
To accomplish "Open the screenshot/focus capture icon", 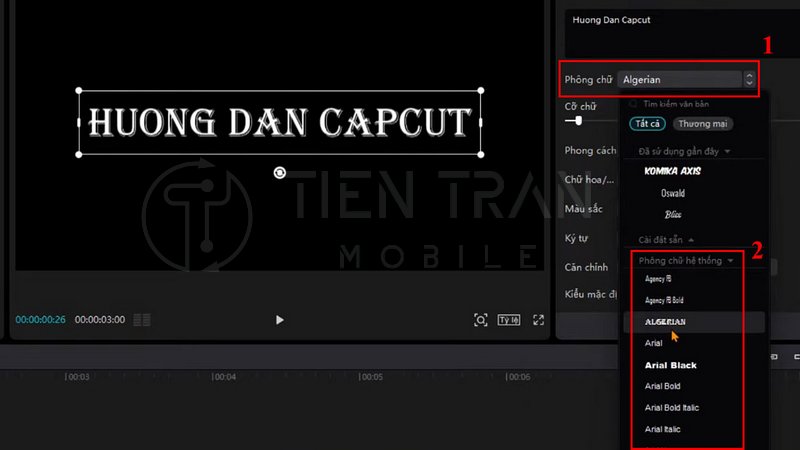I will [481, 320].
